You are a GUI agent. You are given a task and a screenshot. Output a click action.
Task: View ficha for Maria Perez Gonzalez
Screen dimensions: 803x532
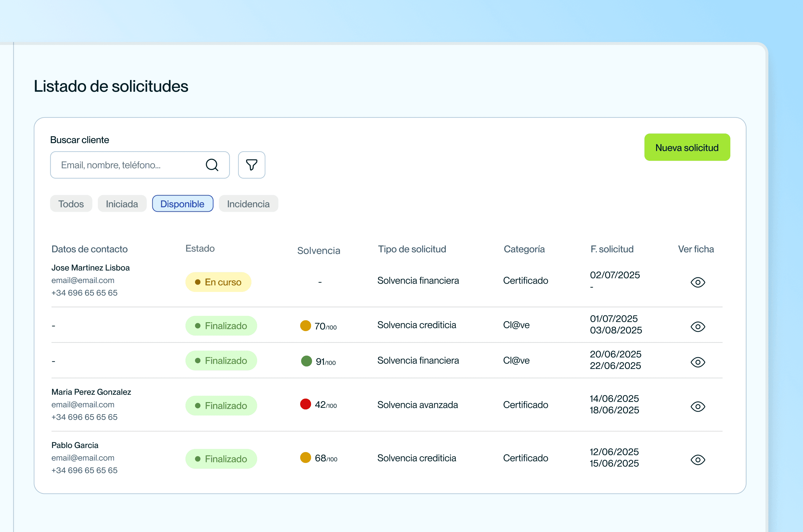(x=698, y=407)
